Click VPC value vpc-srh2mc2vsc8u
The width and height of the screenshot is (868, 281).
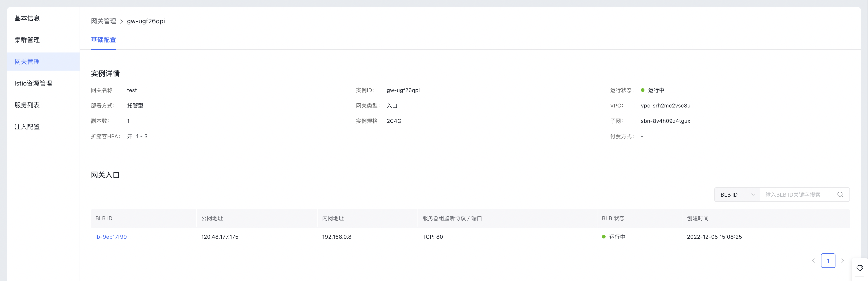pyautogui.click(x=665, y=106)
